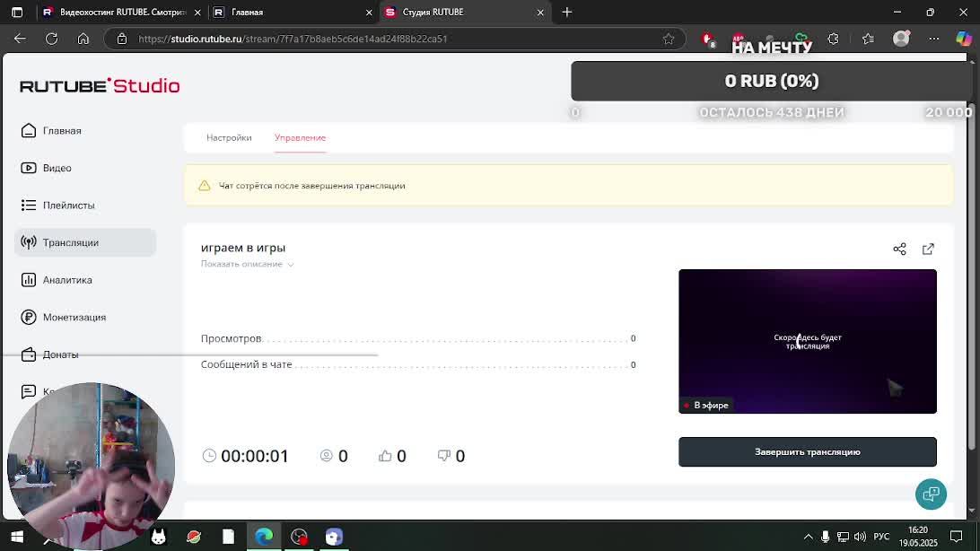Select the Управление tab
The width and height of the screenshot is (980, 551).
point(300,137)
